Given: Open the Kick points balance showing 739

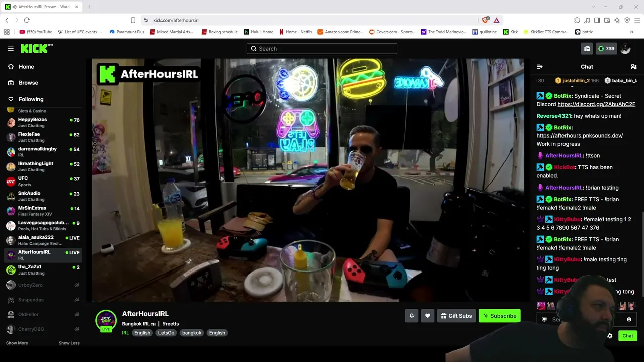Looking at the screenshot, I should click(x=606, y=49).
